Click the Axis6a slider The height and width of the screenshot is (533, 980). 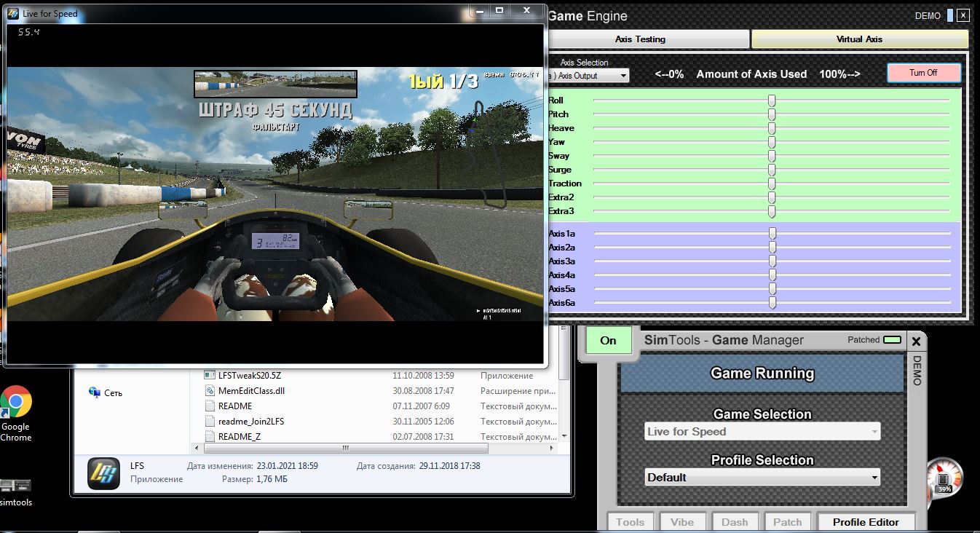(772, 303)
